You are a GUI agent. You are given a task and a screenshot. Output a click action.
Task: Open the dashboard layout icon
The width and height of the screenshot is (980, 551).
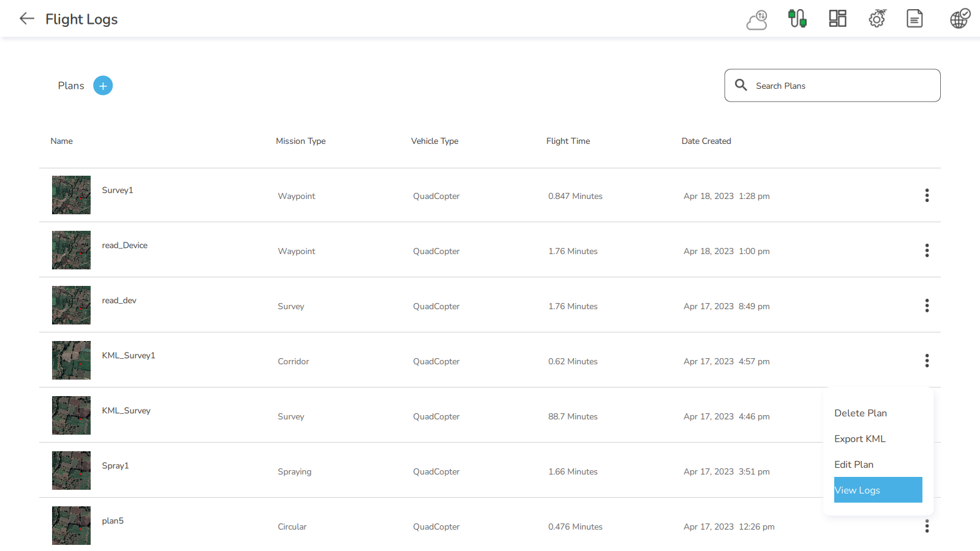[837, 19]
